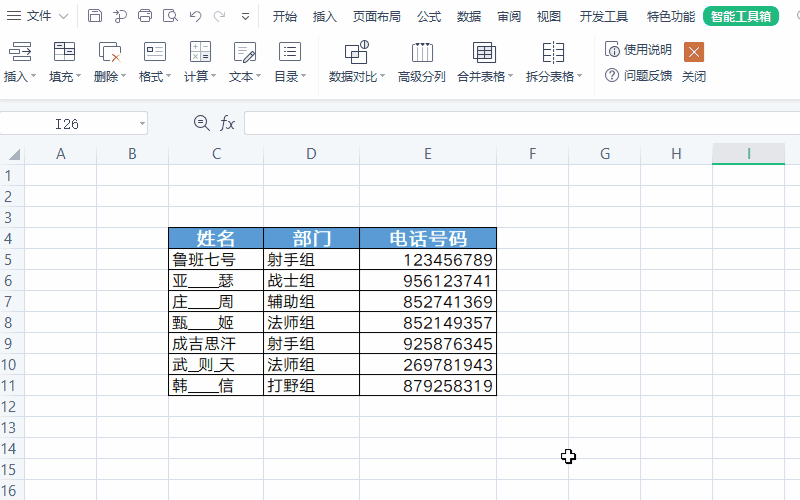Click cell containing 852149357
The image size is (800, 500).
[x=428, y=322]
